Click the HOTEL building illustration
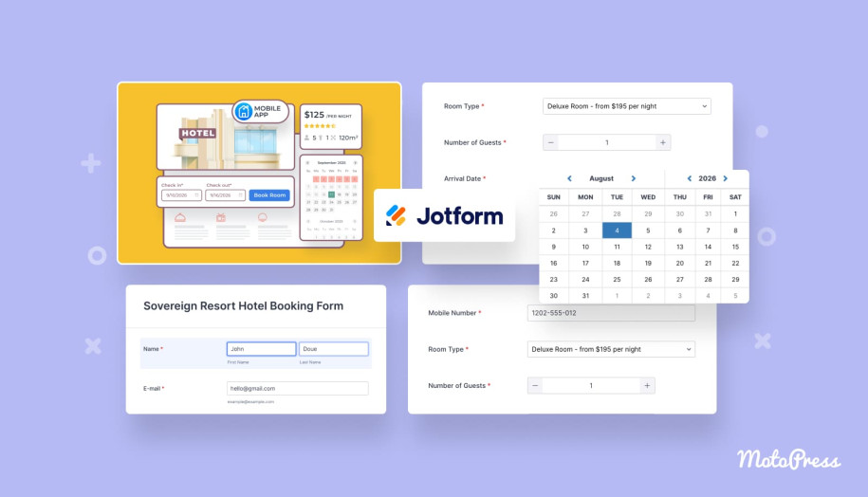868x497 pixels. 226,137
